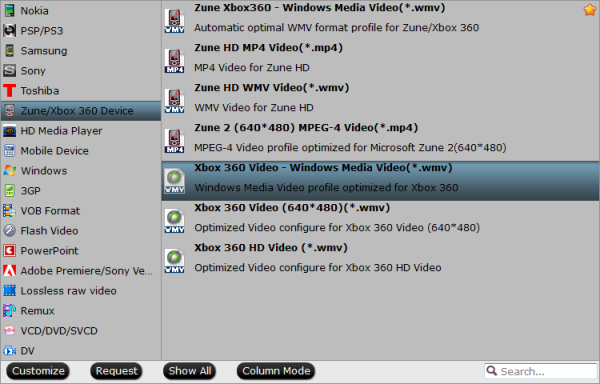The image size is (600, 384).
Task: Focus the Search input field
Action: click(541, 371)
